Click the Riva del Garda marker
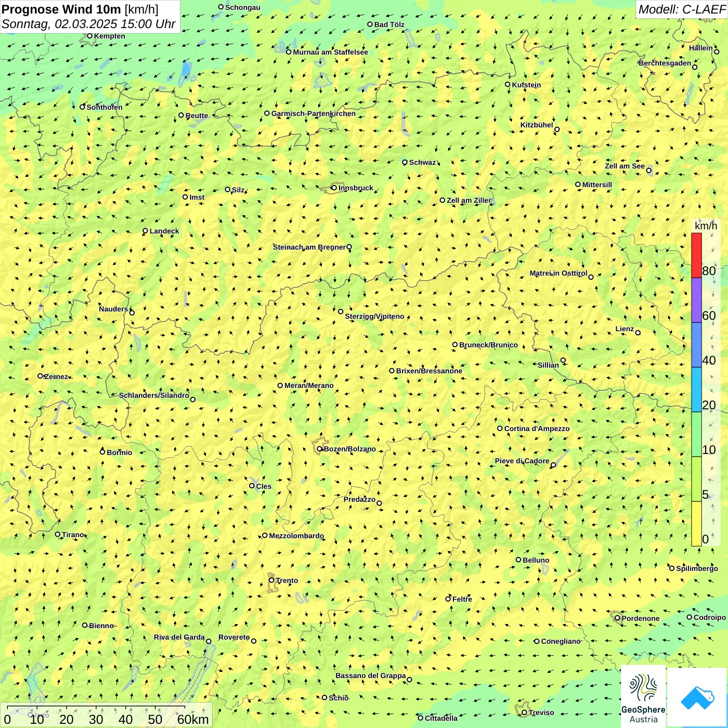Screen dimensions: 728x728 [209, 641]
